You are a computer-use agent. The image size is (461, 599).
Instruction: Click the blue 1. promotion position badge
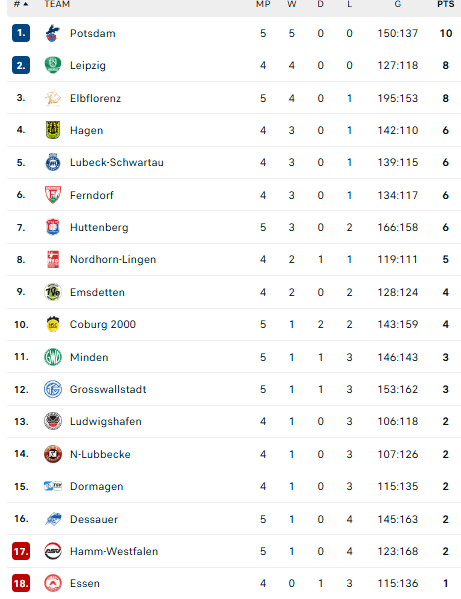[21, 33]
